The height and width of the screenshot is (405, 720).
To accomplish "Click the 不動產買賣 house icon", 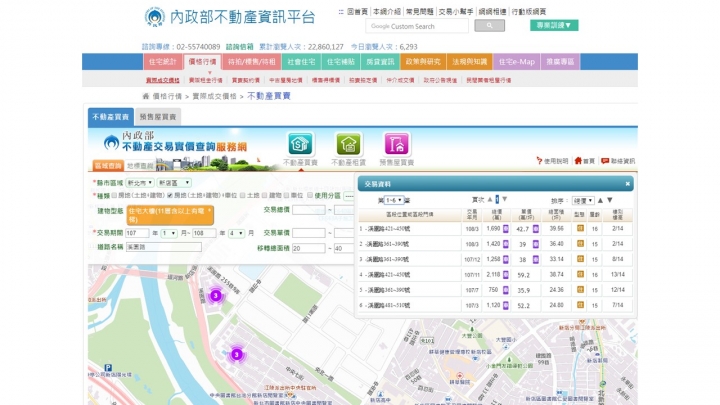I will click(x=300, y=144).
